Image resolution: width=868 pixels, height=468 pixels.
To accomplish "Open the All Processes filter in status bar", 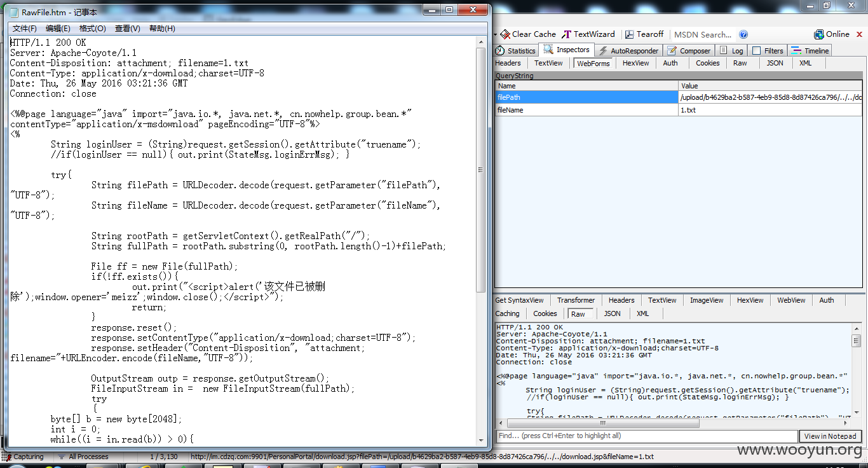I will point(83,457).
